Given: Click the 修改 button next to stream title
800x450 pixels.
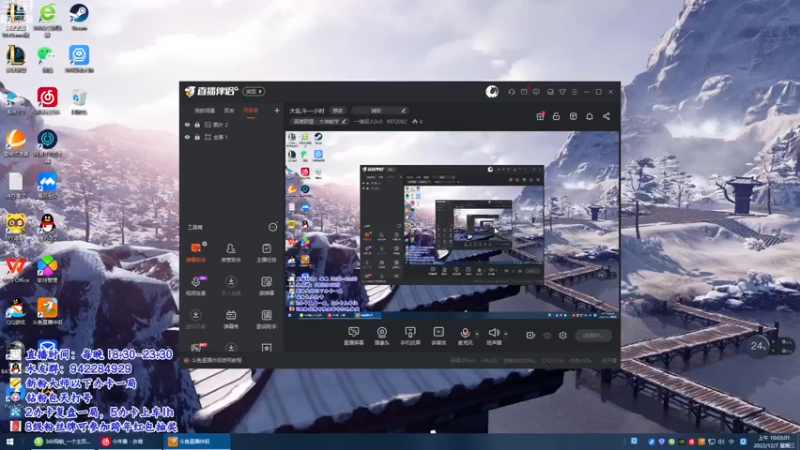Looking at the screenshot, I should (338, 110).
